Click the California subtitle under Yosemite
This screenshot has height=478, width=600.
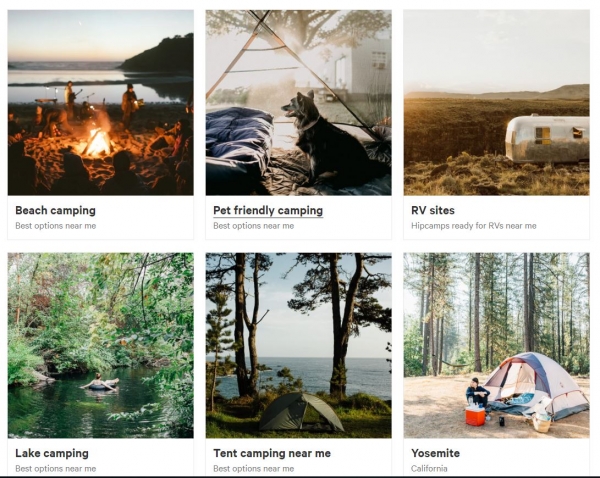tap(429, 468)
